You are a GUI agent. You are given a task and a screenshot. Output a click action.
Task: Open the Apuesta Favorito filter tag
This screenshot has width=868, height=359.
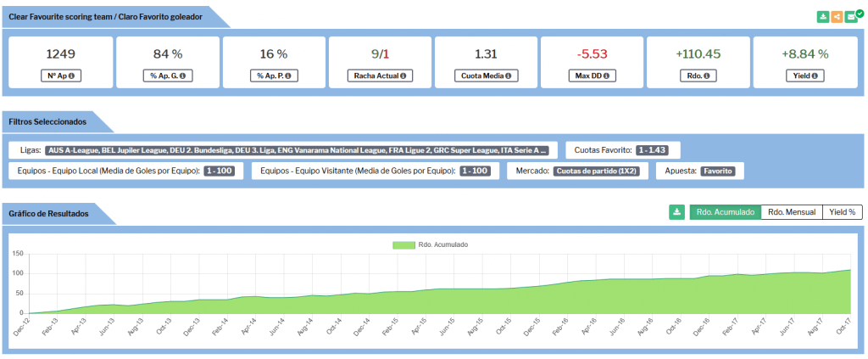click(719, 171)
